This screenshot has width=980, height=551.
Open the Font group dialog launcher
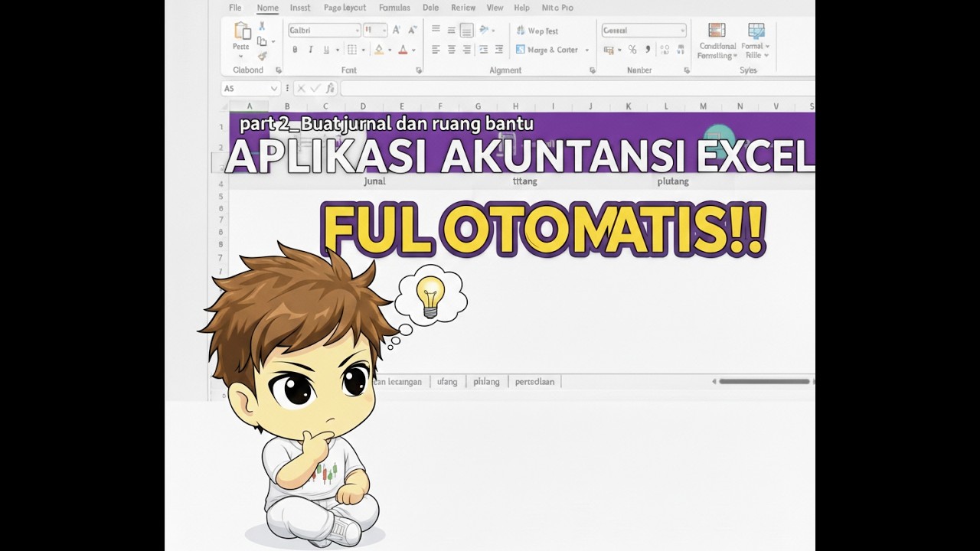tap(419, 70)
